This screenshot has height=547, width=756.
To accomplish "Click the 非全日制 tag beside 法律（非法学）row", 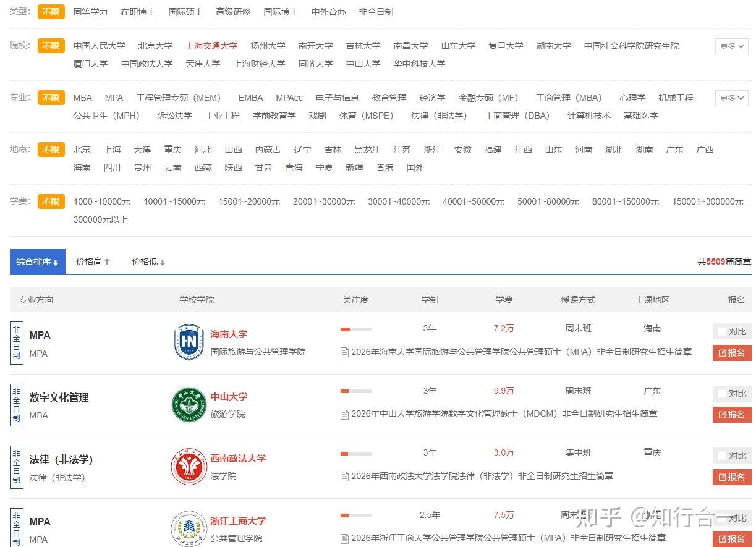I will [x=17, y=468].
